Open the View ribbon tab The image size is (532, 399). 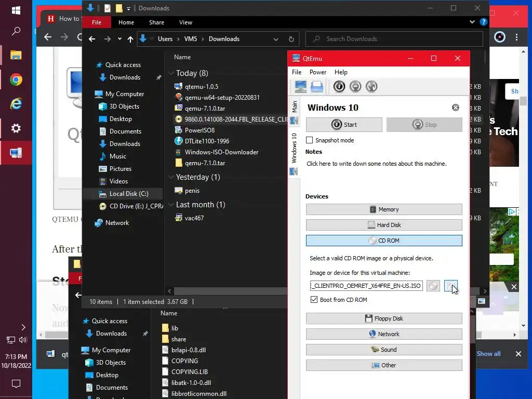185,22
